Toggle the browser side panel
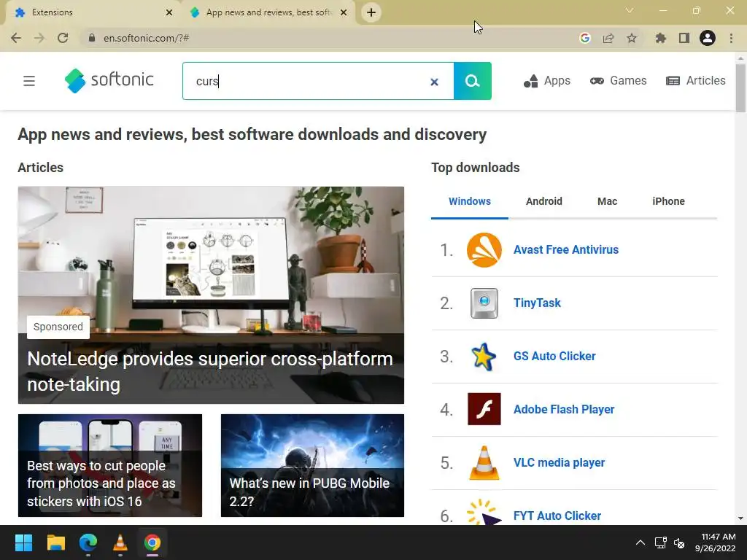747x560 pixels. point(684,38)
